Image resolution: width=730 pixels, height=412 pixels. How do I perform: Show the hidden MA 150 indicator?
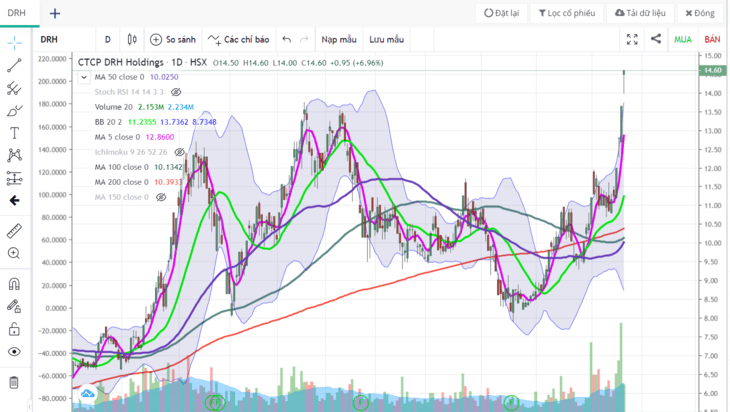[x=161, y=197]
